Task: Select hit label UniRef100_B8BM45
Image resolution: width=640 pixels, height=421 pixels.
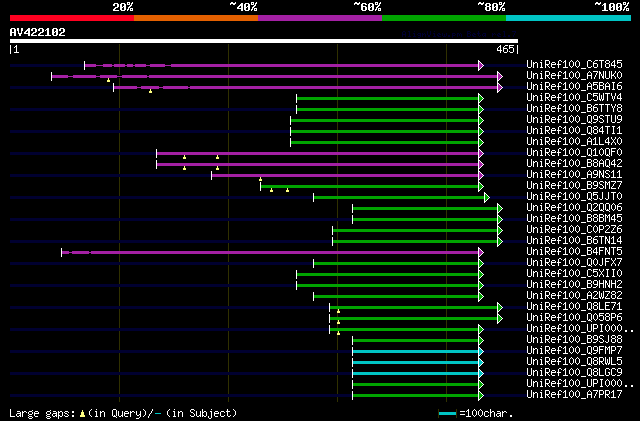Action: point(574,219)
